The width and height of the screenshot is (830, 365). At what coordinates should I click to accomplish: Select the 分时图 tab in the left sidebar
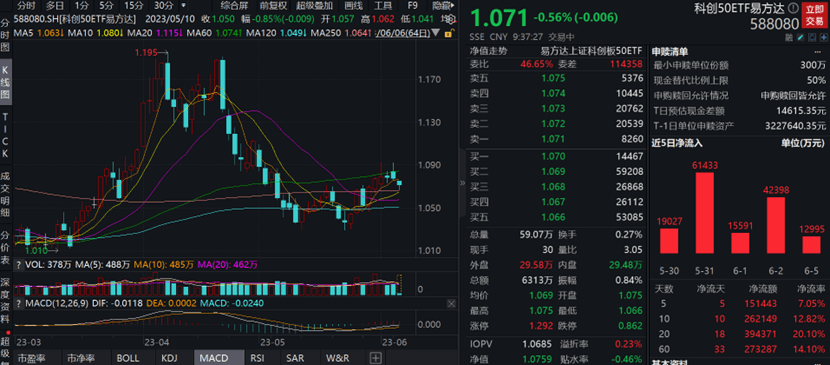[5, 36]
